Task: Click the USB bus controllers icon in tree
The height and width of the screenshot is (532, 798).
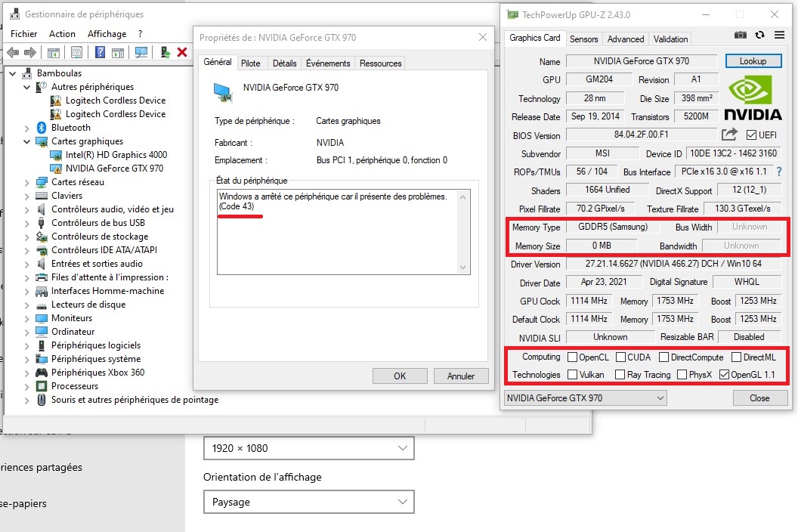Action: click(x=42, y=223)
